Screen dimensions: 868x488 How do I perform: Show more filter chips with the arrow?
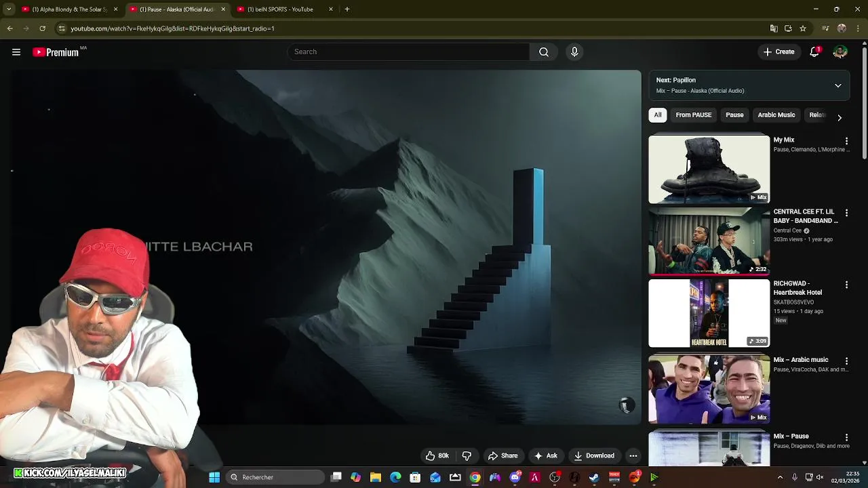click(x=840, y=118)
